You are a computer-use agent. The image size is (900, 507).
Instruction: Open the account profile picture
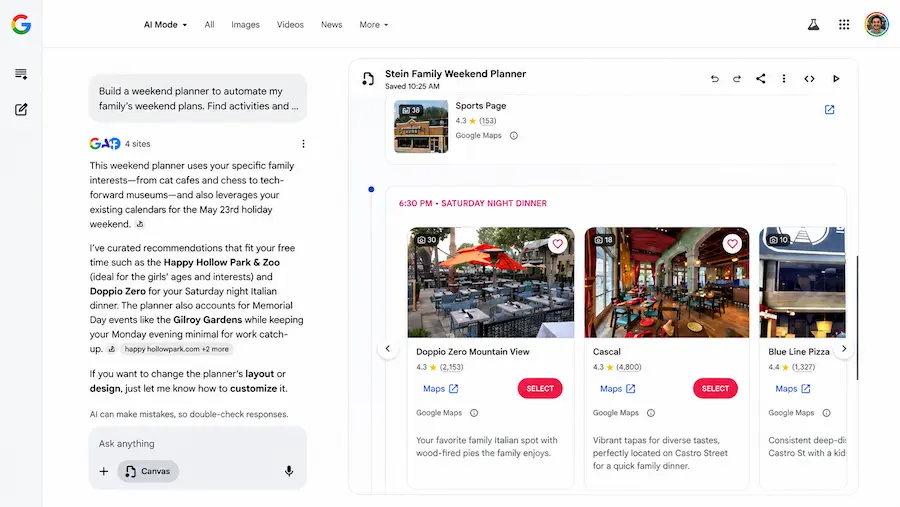(x=876, y=25)
